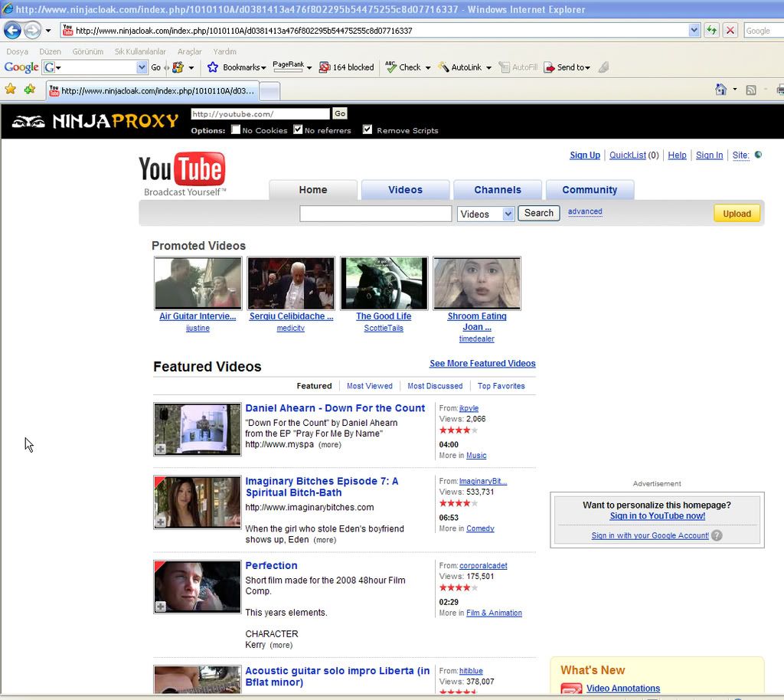Select the Most Viewed filter
Viewport: 784px width, 700px height.
pyautogui.click(x=370, y=386)
